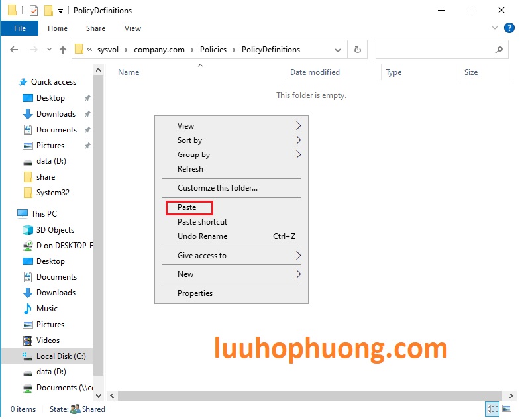The height and width of the screenshot is (420, 524).
Task: Expand the ribbon with chevron arrow
Action: point(495,28)
